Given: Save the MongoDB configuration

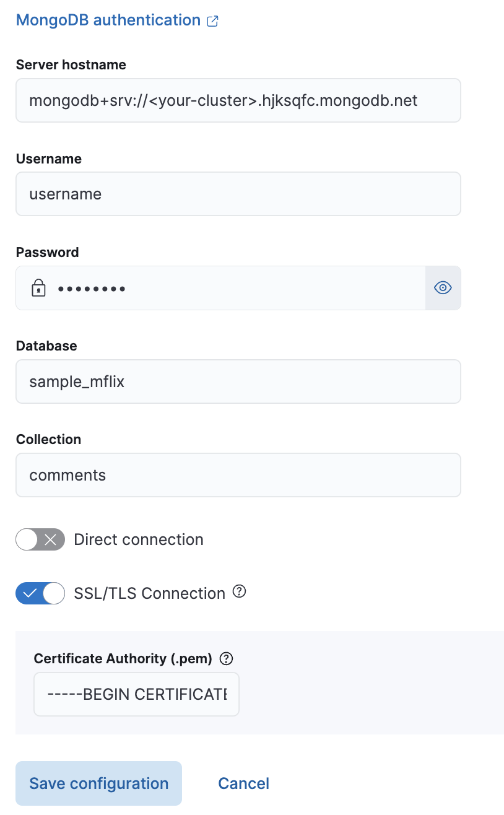Looking at the screenshot, I should pyautogui.click(x=98, y=783).
